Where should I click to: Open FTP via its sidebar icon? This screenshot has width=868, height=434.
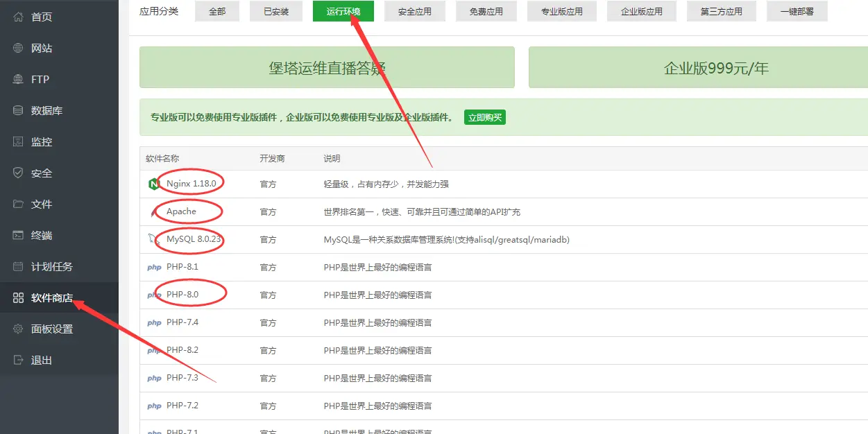[x=19, y=79]
